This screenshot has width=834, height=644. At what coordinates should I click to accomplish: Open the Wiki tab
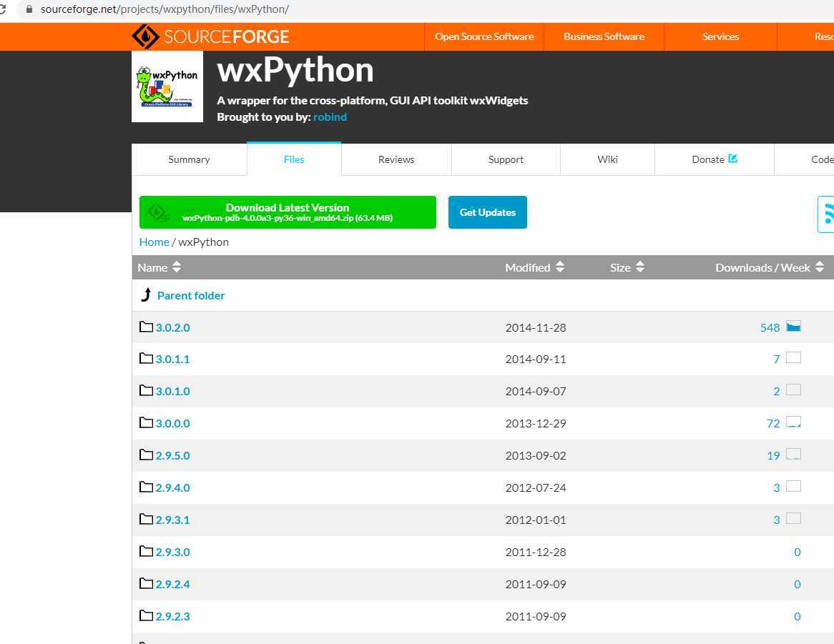point(607,159)
